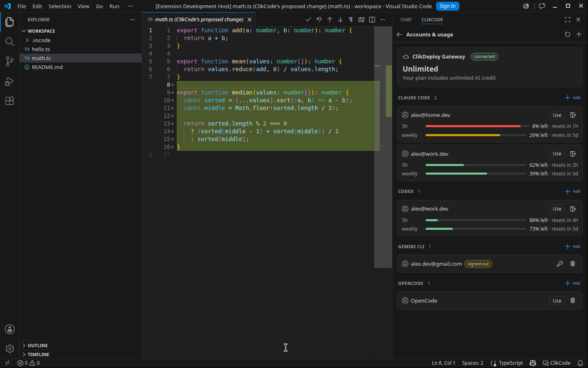Revert the proposed change in editor toolbar
Viewport: 588px width, 368px height.
click(x=319, y=20)
